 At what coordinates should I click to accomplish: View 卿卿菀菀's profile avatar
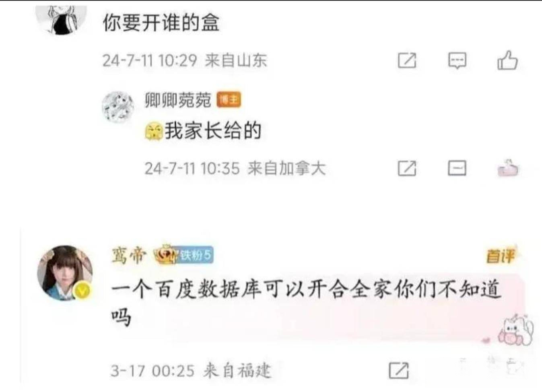point(117,107)
